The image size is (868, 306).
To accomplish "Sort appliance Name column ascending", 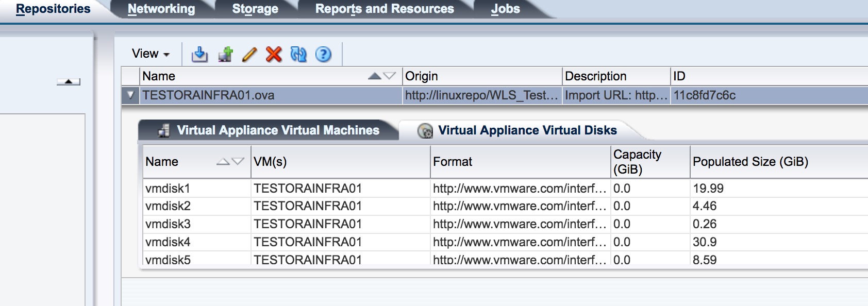I will 375,76.
